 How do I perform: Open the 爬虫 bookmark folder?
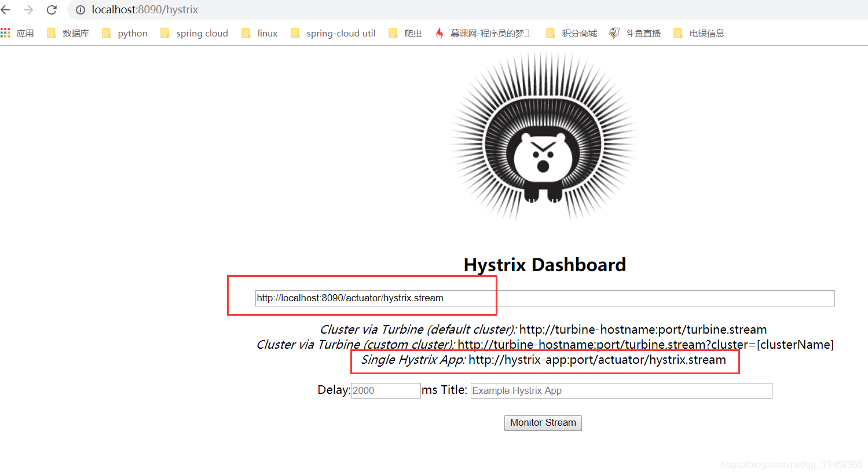click(x=405, y=33)
